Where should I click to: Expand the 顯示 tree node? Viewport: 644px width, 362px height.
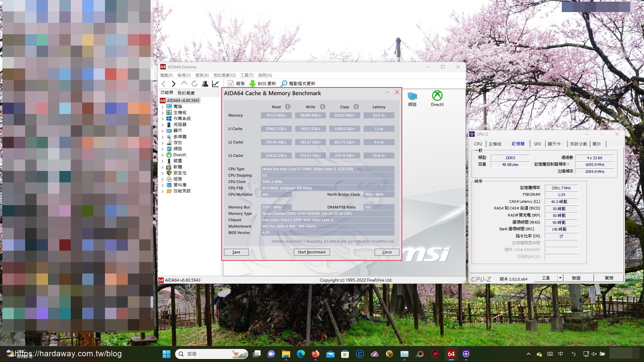163,131
